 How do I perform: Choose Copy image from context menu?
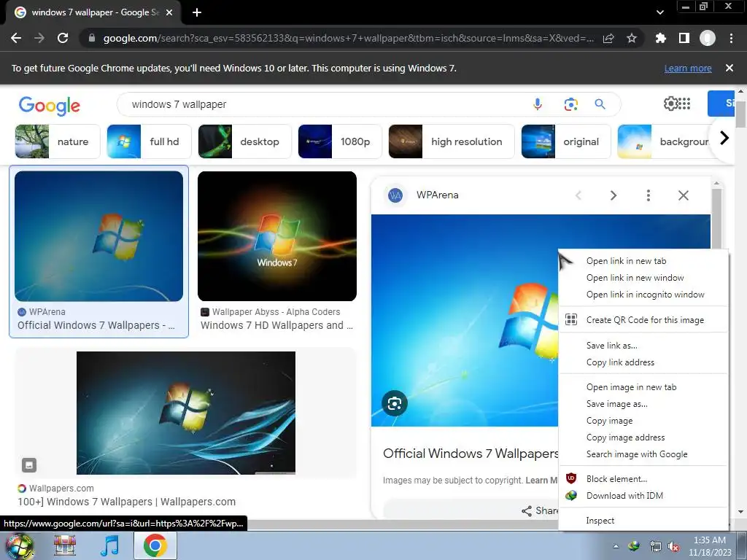[643, 421]
